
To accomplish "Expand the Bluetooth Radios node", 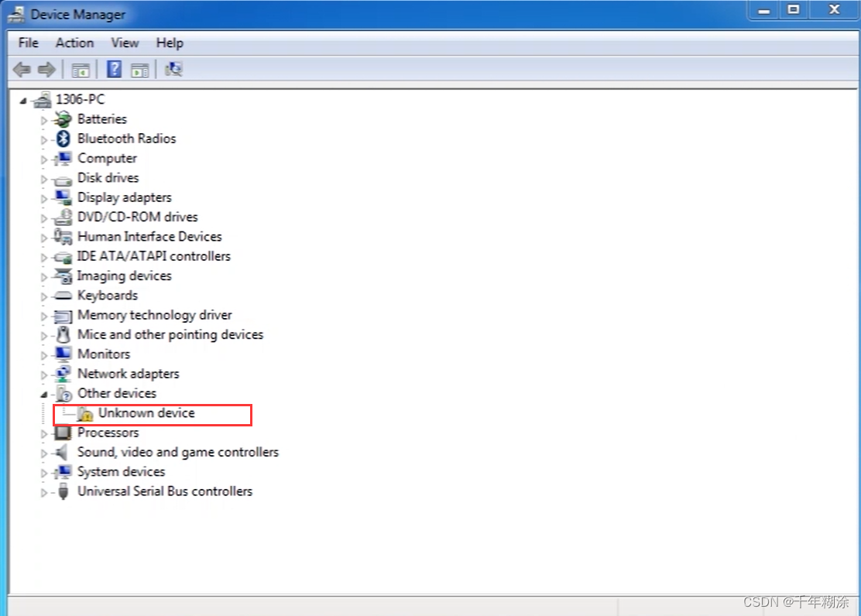I will point(44,140).
